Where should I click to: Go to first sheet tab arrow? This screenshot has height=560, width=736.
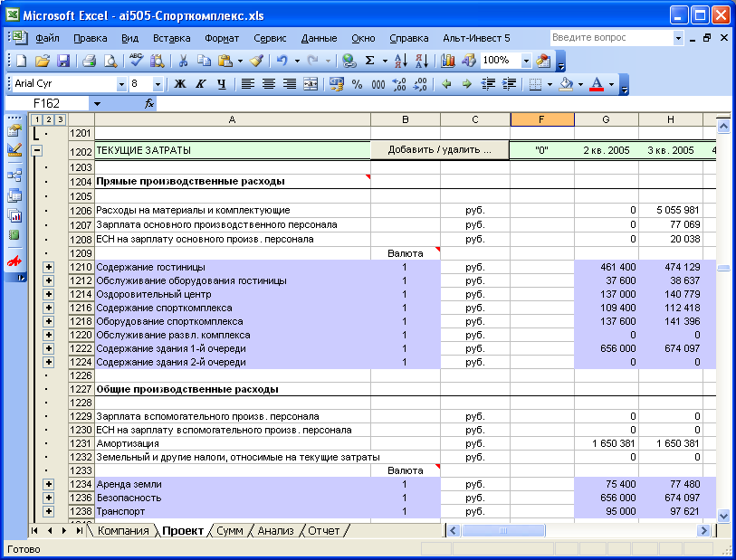click(x=34, y=531)
